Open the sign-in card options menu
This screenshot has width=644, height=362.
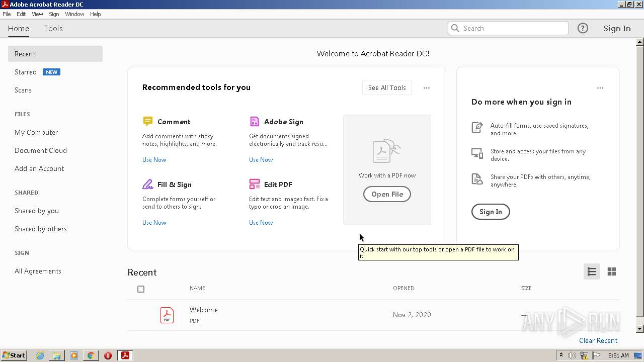click(x=600, y=88)
